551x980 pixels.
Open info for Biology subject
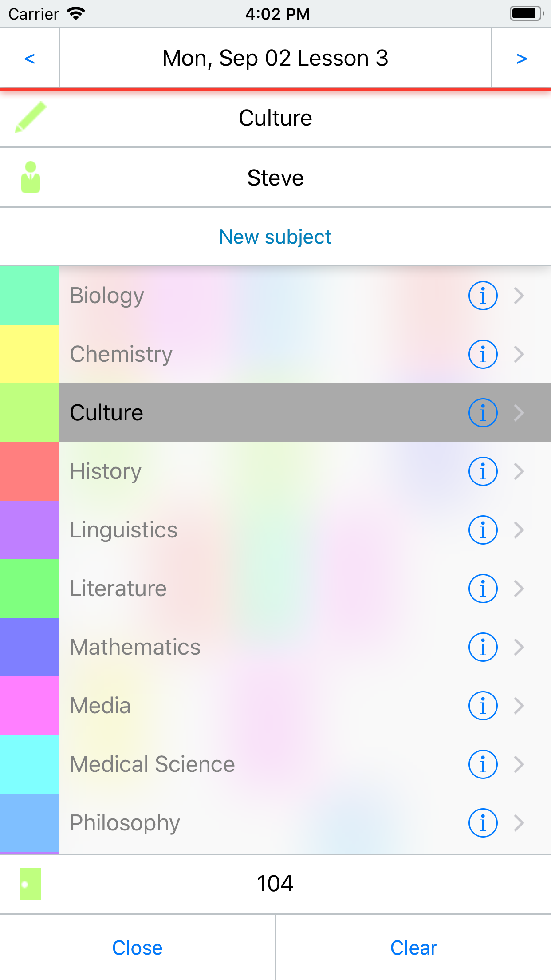(x=483, y=296)
